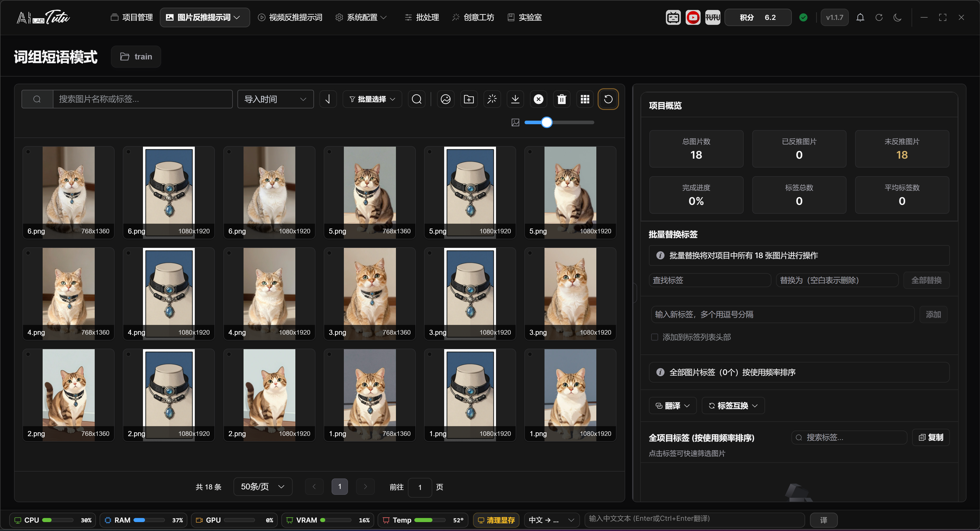Click the 译 translate button

824,520
